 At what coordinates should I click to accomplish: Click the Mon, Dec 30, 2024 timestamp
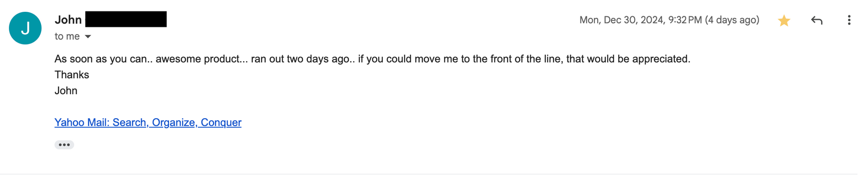[x=641, y=20]
